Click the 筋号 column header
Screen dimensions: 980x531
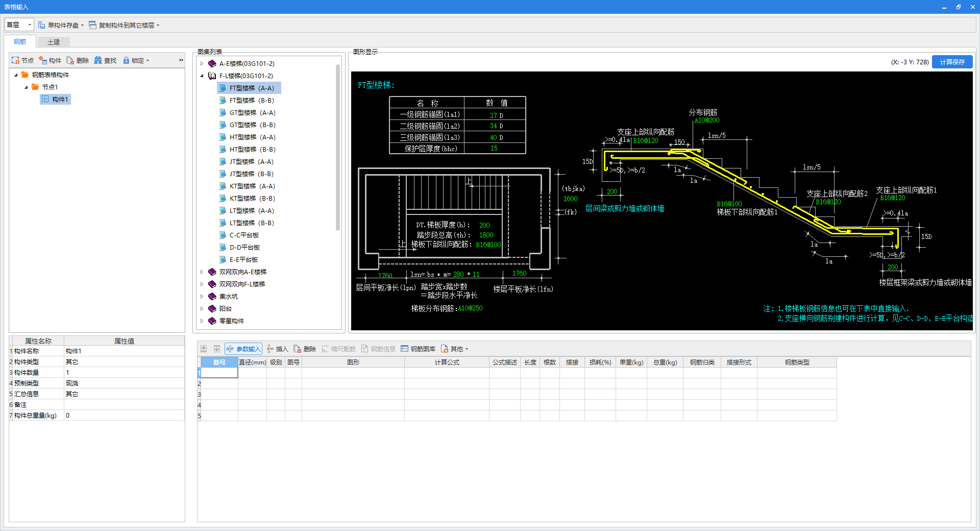pos(219,363)
